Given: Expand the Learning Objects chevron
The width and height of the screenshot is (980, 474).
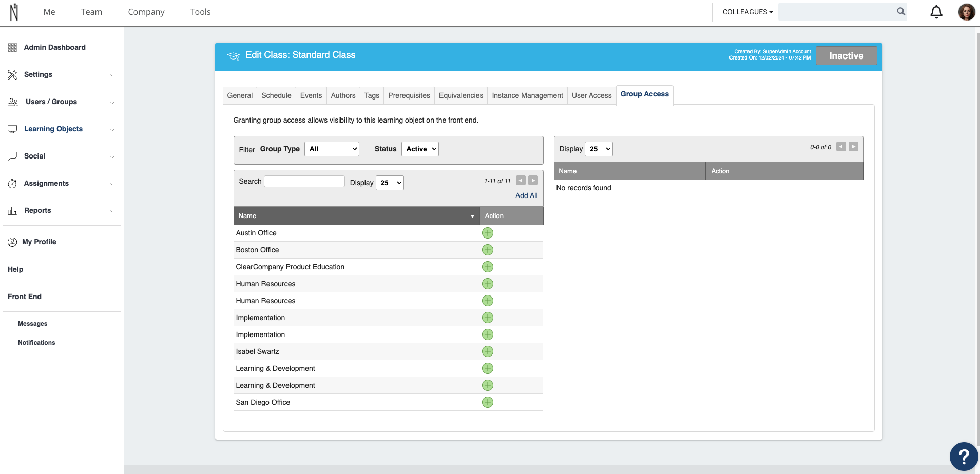Looking at the screenshot, I should [x=112, y=130].
